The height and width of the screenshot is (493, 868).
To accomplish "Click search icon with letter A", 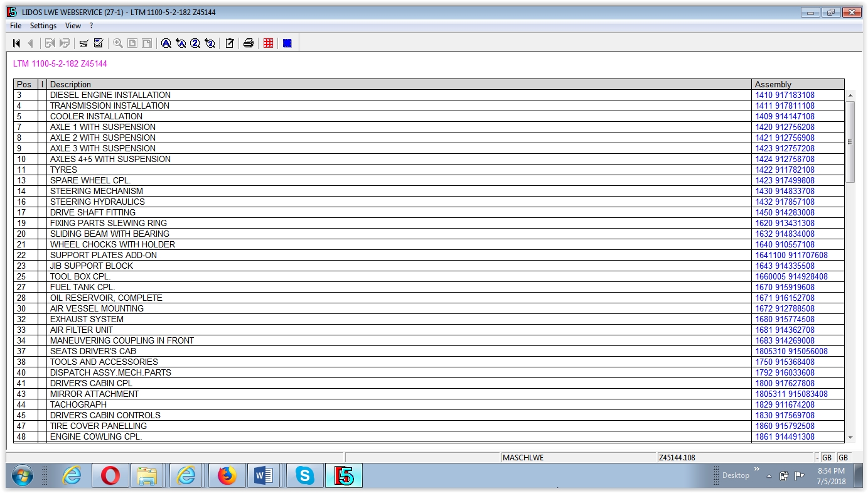I will 166,43.
